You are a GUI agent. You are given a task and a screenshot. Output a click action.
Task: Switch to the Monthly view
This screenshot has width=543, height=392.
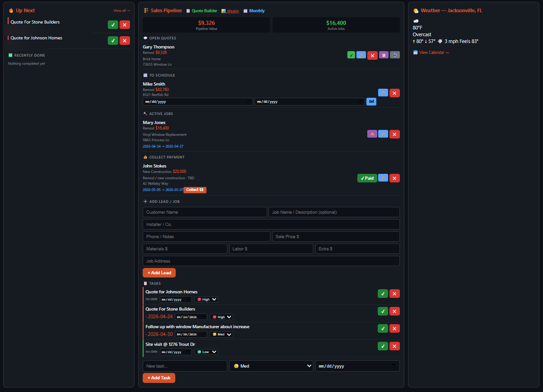click(x=254, y=11)
